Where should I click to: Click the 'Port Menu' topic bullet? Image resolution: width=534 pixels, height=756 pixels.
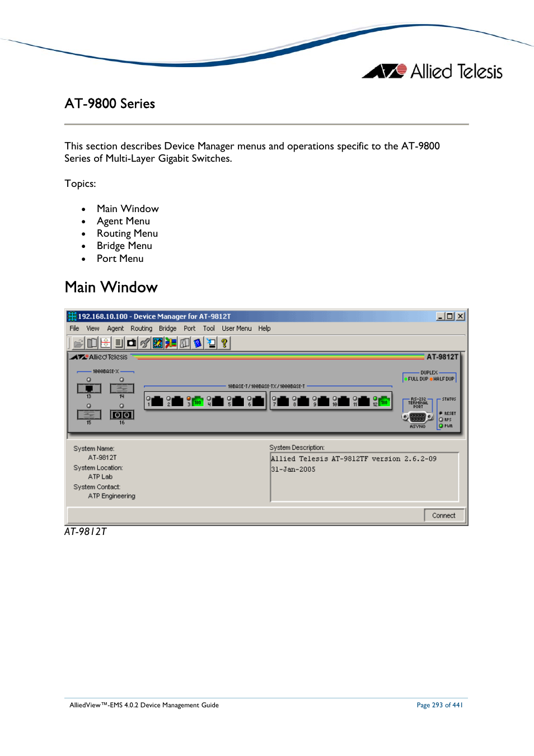pos(120,259)
